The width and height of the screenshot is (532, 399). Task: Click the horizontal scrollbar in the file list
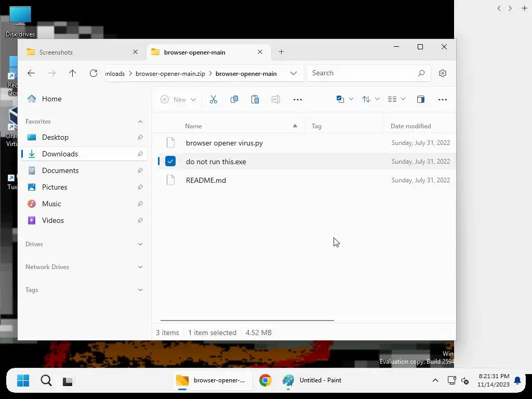[x=247, y=320]
